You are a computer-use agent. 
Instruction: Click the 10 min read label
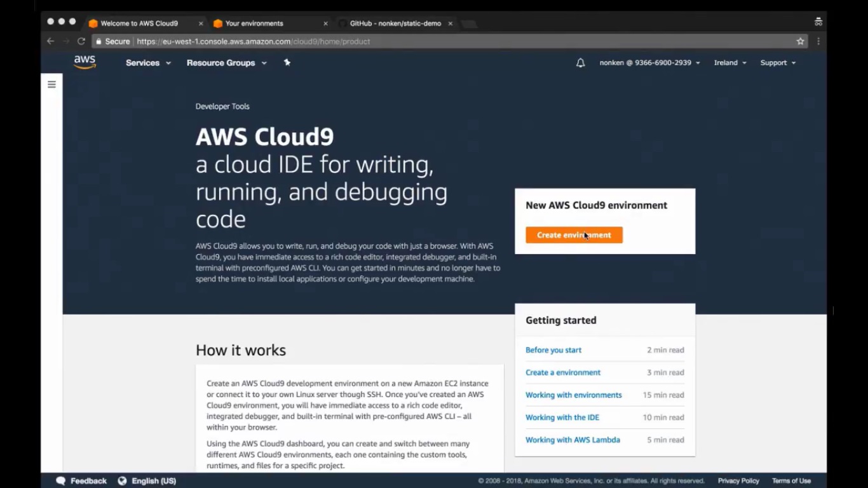[x=663, y=417]
